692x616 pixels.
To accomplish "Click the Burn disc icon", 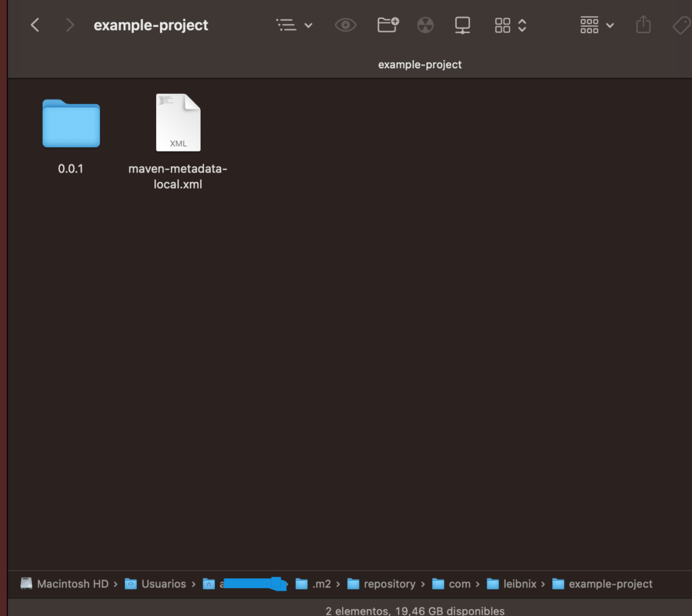I will click(x=424, y=26).
